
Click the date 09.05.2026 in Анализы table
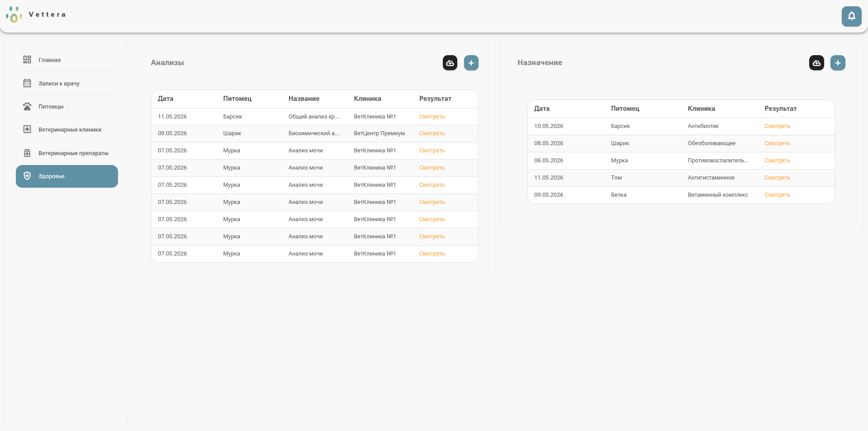click(x=172, y=133)
